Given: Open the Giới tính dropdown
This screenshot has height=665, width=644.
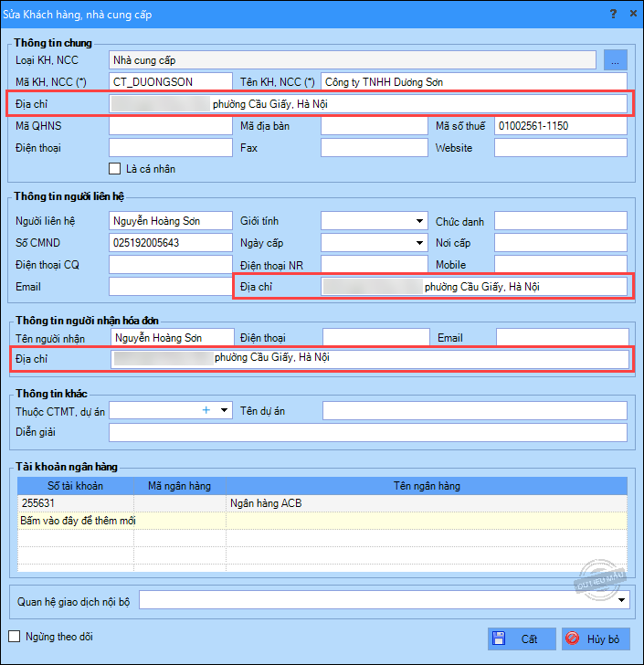Looking at the screenshot, I should [419, 221].
